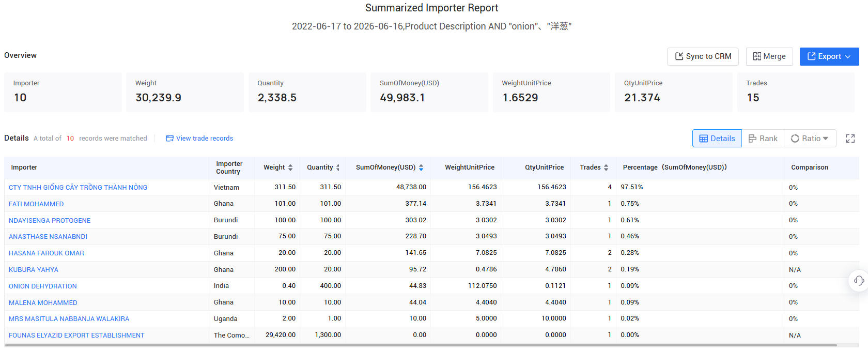The width and height of the screenshot is (868, 351).
Task: Open FOUNAS ELYAZID EXPORT ESTABLISHMENT importer link
Action: pyautogui.click(x=76, y=335)
